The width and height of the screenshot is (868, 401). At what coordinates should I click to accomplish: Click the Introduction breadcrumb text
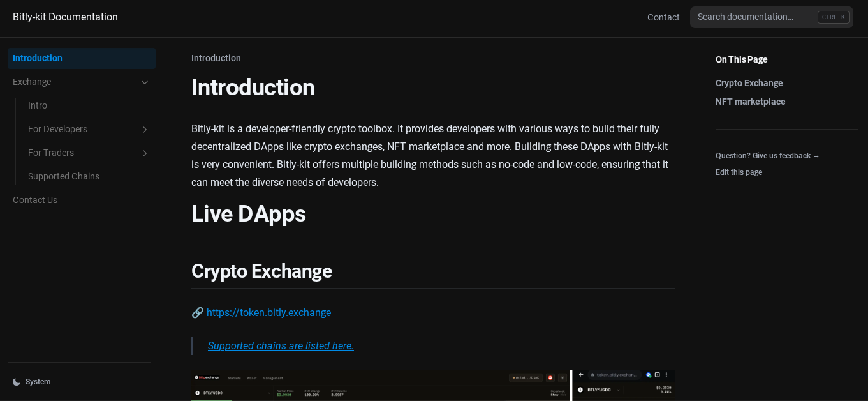pyautogui.click(x=216, y=58)
